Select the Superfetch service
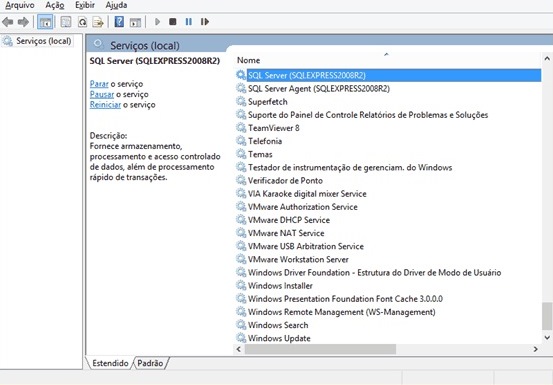This screenshot has height=385, width=553. (x=388, y=102)
